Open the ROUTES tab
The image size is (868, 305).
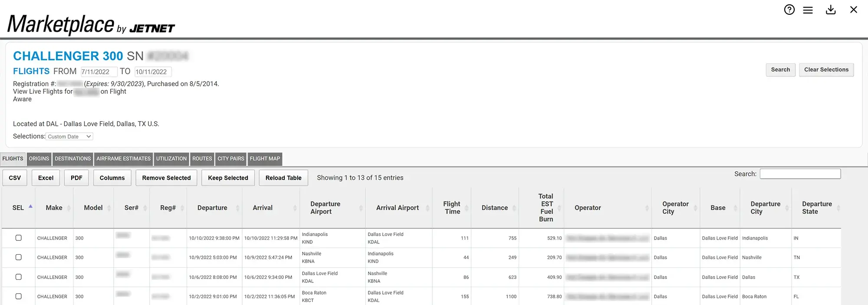pos(202,159)
